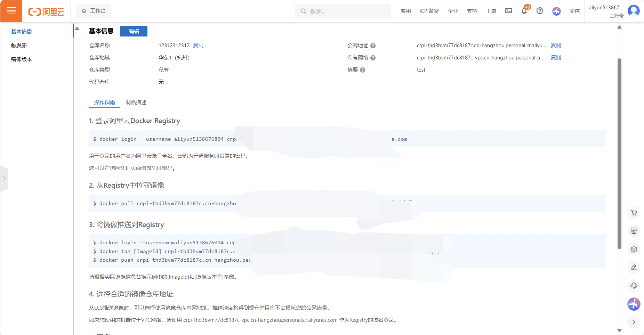644x335 pixels.
Task: Open the Cloud Shell terminal icon
Action: 508,11
